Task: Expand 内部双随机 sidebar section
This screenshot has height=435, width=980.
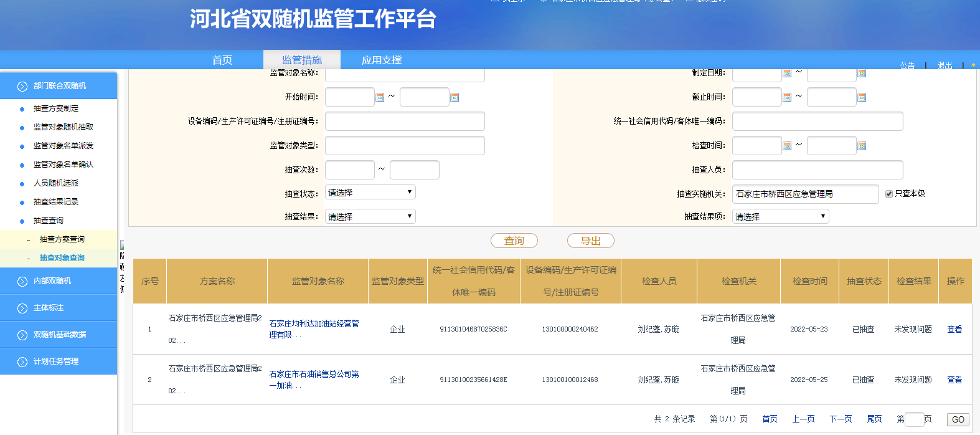Action: [x=59, y=281]
